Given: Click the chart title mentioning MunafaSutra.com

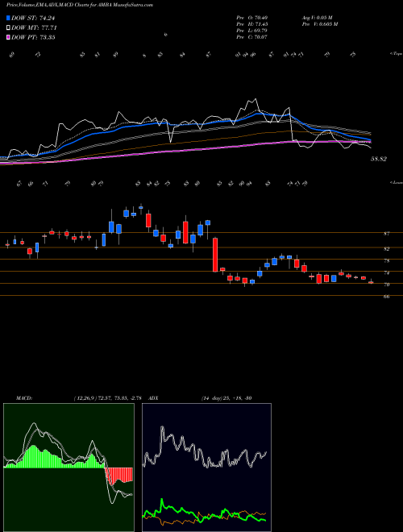Looking at the screenshot, I should click(79, 5).
